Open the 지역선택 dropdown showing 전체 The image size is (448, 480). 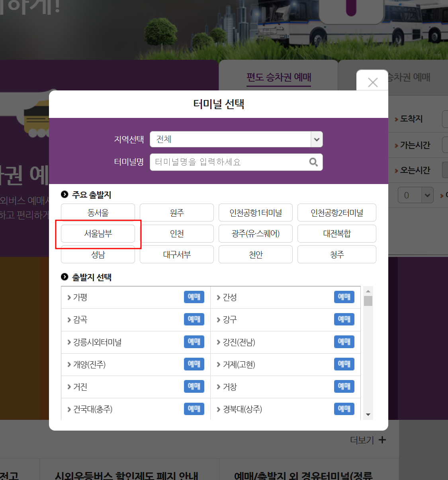236,139
